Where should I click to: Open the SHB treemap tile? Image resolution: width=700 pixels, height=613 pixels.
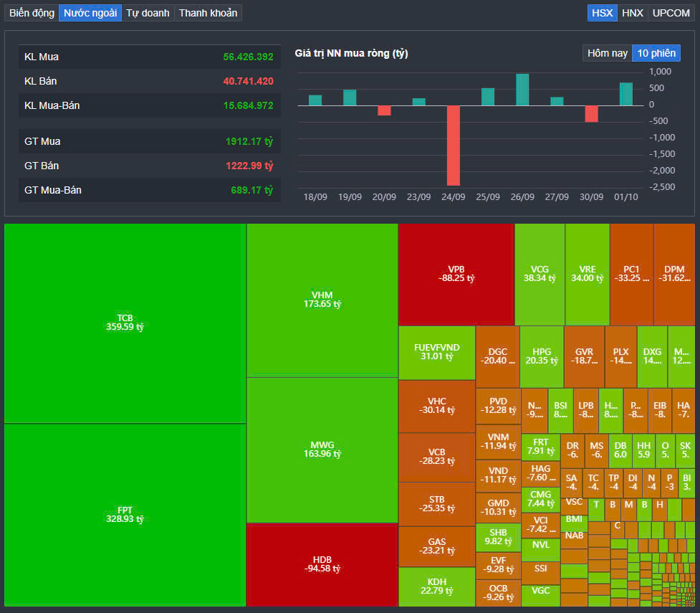pos(498,538)
